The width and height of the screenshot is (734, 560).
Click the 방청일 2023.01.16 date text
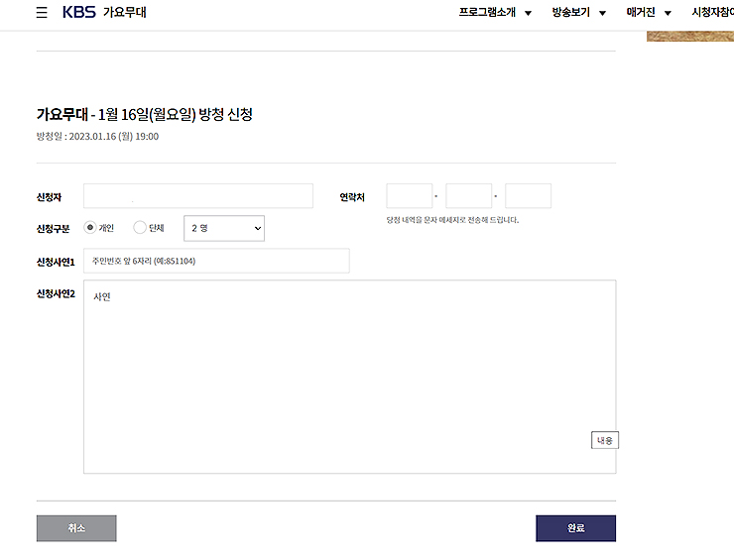97,137
